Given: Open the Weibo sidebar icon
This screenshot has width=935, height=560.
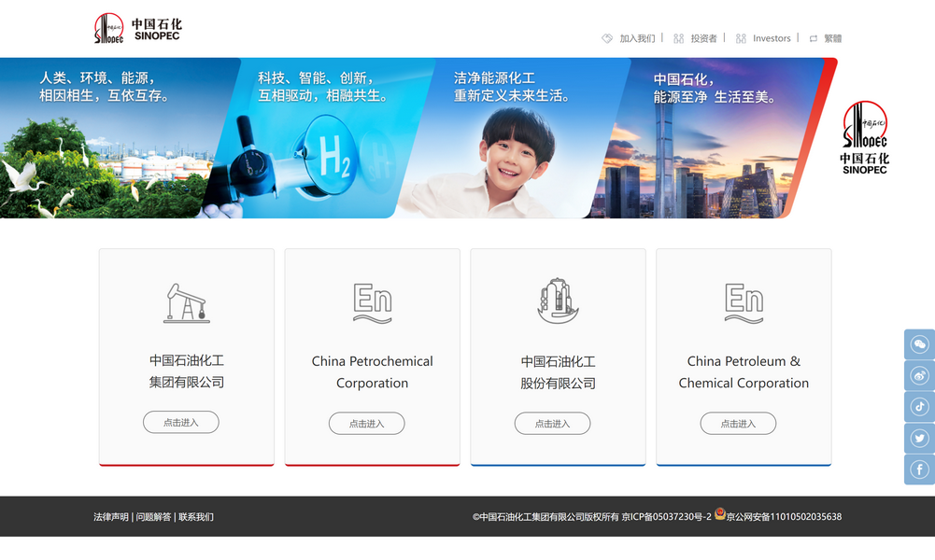Looking at the screenshot, I should [x=919, y=376].
